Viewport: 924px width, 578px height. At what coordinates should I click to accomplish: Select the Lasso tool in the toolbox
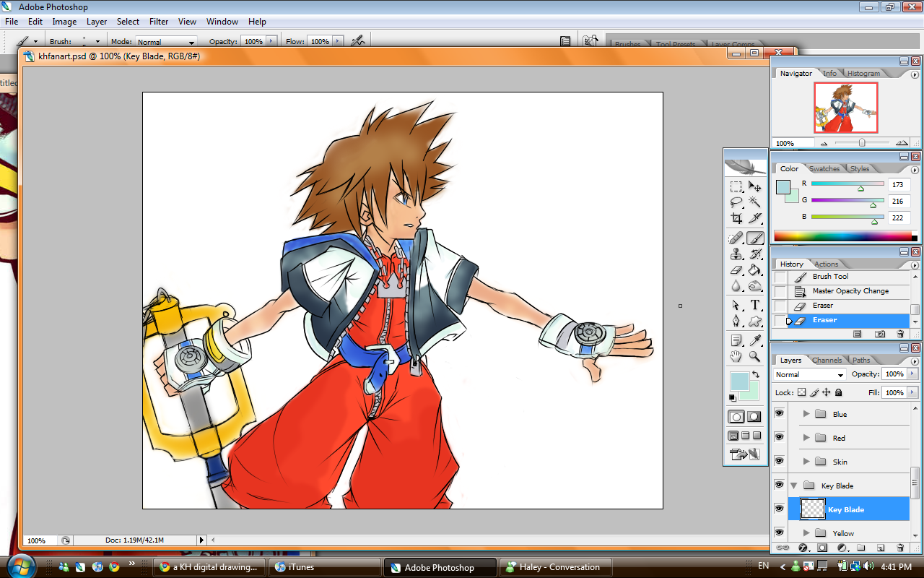[x=736, y=202]
